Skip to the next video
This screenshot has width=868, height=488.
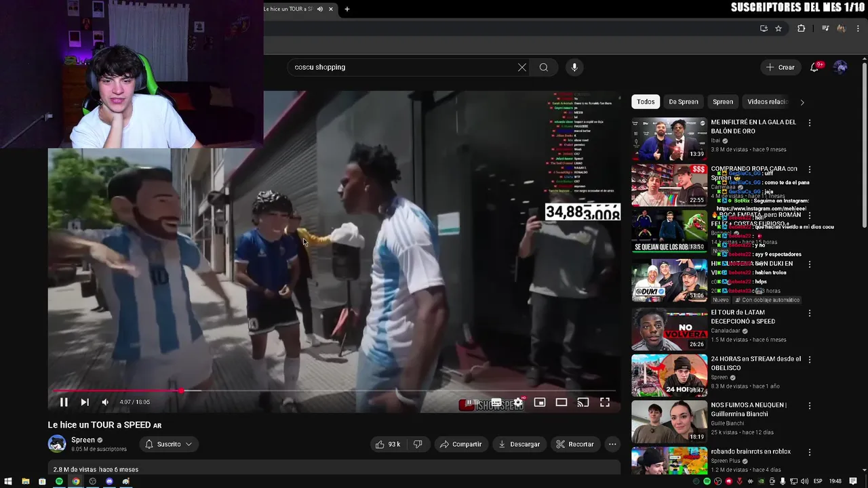[85, 402]
